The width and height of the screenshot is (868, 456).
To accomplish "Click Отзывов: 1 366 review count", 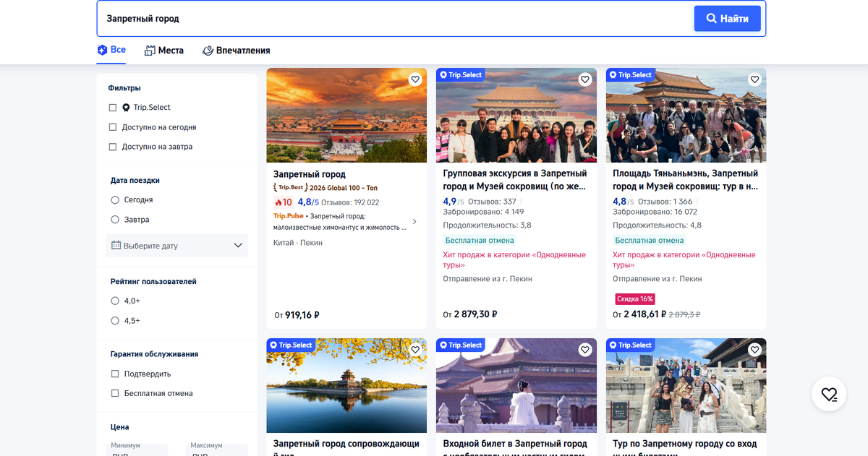I will (x=665, y=202).
